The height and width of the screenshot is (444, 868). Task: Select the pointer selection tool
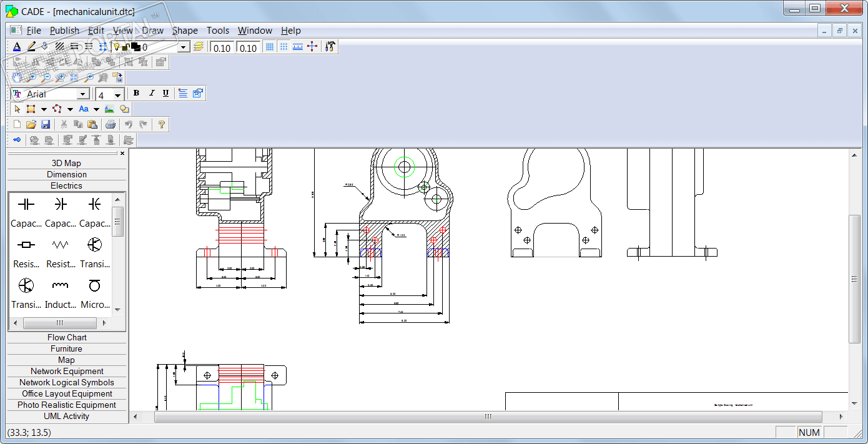pos(17,109)
